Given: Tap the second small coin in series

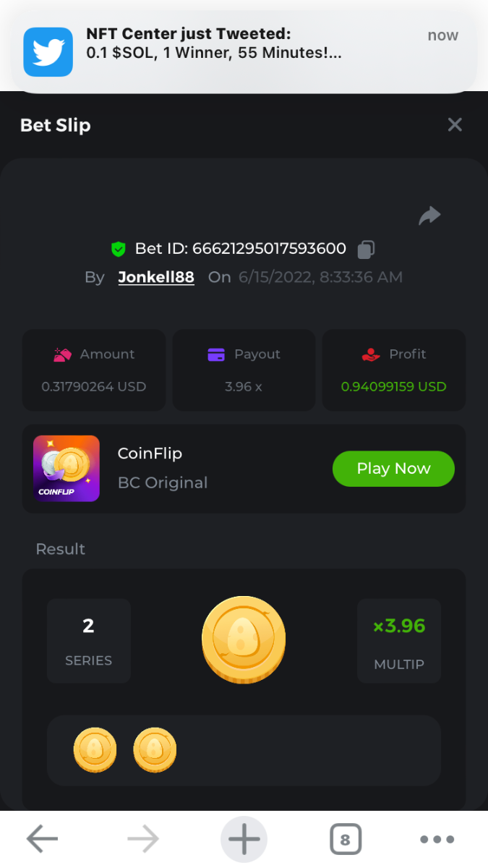Looking at the screenshot, I should (155, 750).
